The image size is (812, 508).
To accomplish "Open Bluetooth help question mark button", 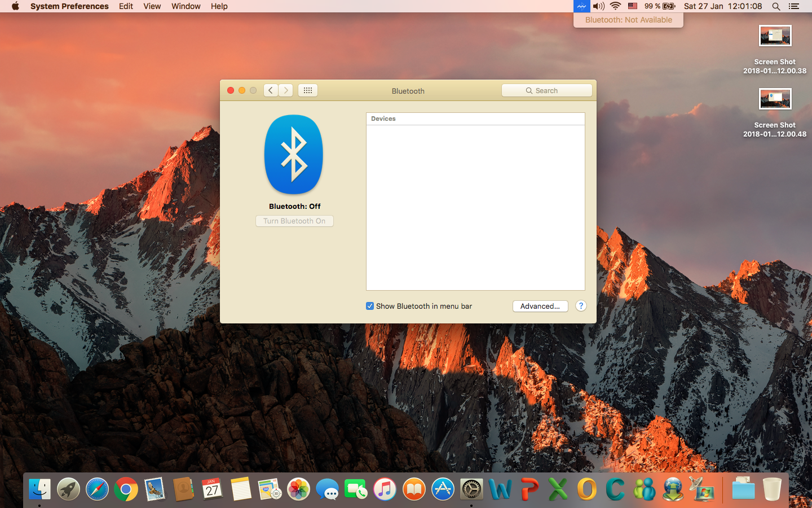I will coord(581,306).
